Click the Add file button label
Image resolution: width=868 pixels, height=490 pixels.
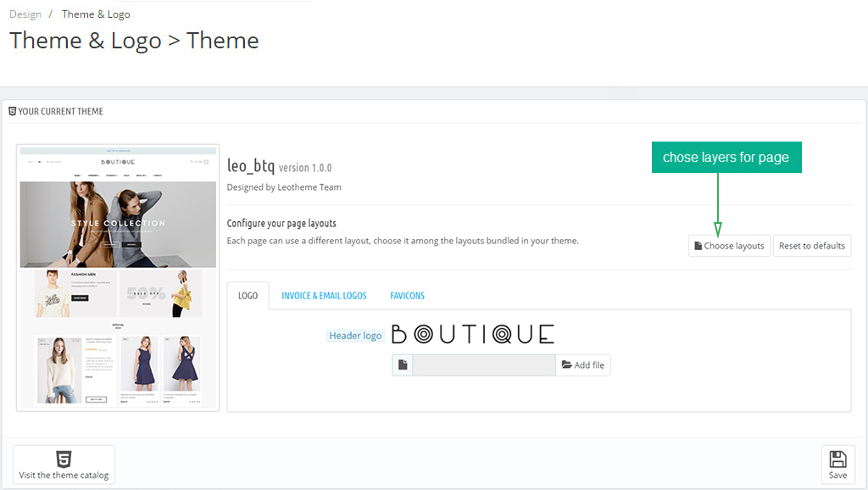coord(589,365)
